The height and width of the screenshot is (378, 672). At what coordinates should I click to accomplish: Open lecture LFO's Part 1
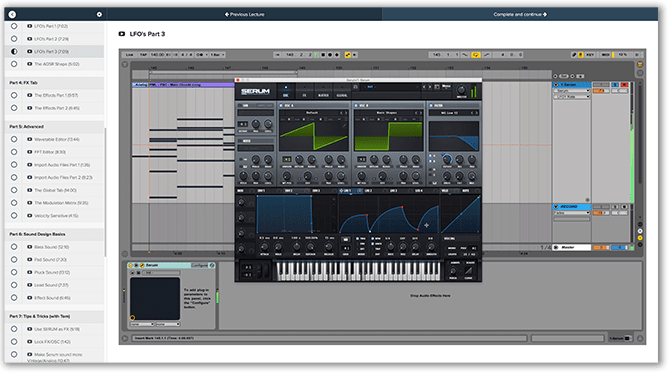coord(51,26)
